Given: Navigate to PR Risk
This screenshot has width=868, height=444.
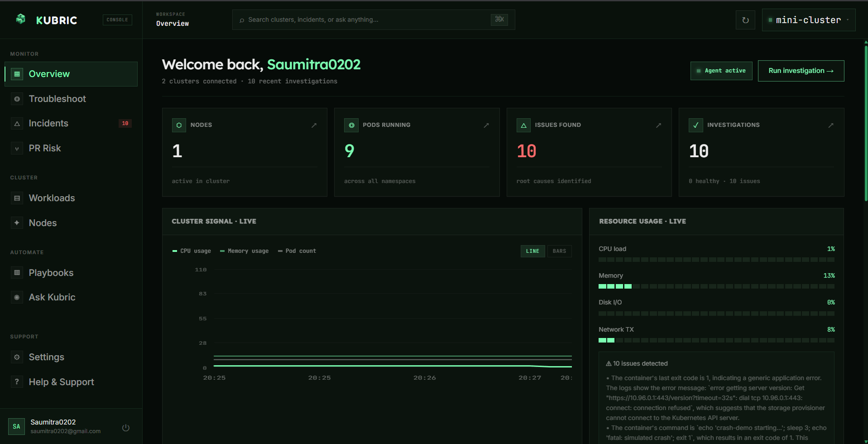Looking at the screenshot, I should (71, 148).
